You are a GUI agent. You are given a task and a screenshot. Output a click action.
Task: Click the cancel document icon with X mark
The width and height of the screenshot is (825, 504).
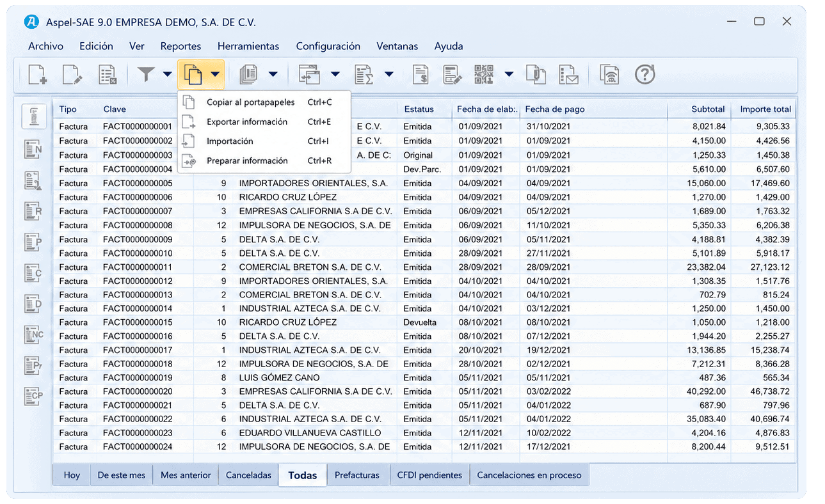pyautogui.click(x=107, y=75)
